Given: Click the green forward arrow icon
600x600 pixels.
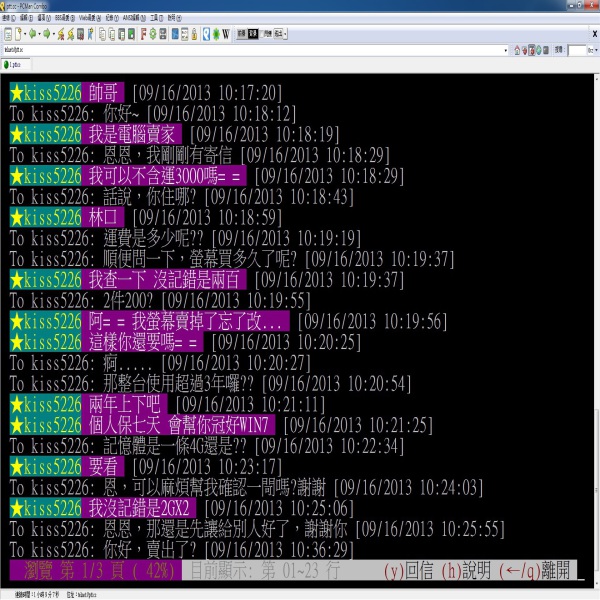Looking at the screenshot, I should tap(46, 34).
